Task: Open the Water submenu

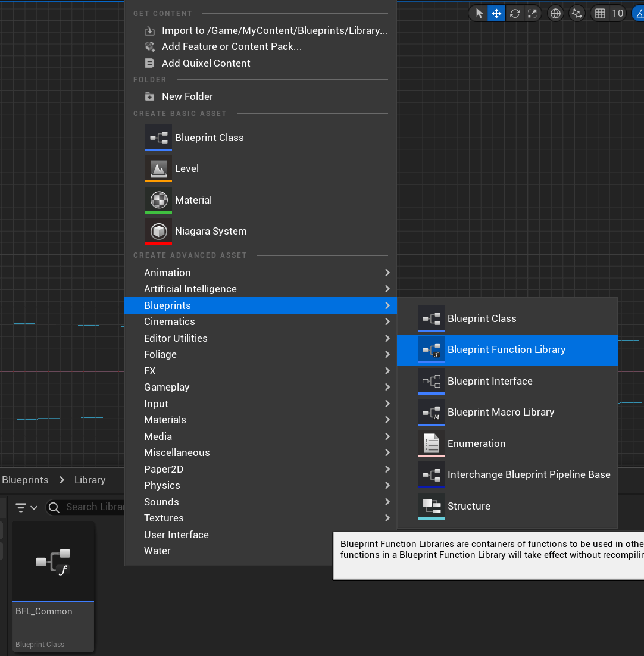Action: click(x=229, y=551)
